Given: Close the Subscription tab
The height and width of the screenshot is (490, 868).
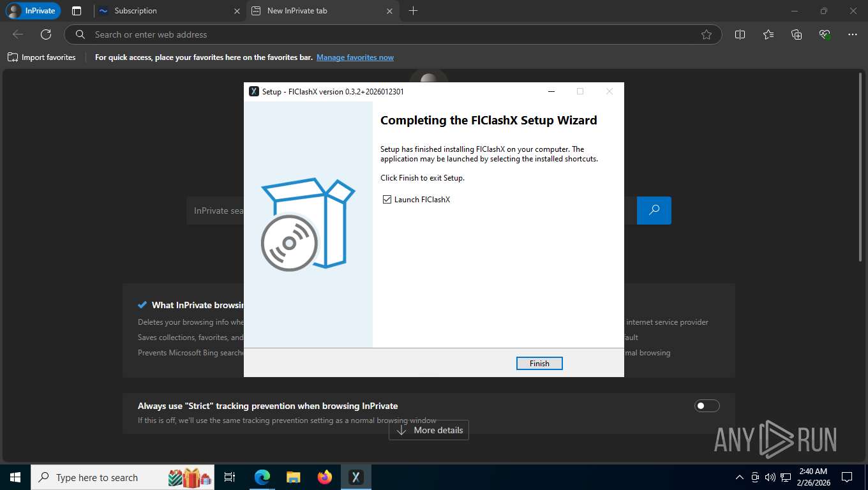Looking at the screenshot, I should (x=237, y=11).
